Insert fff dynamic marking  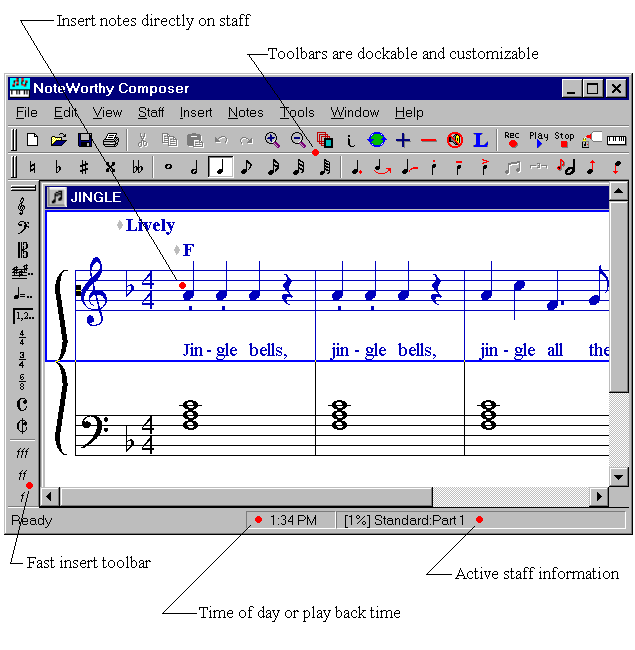[22, 453]
